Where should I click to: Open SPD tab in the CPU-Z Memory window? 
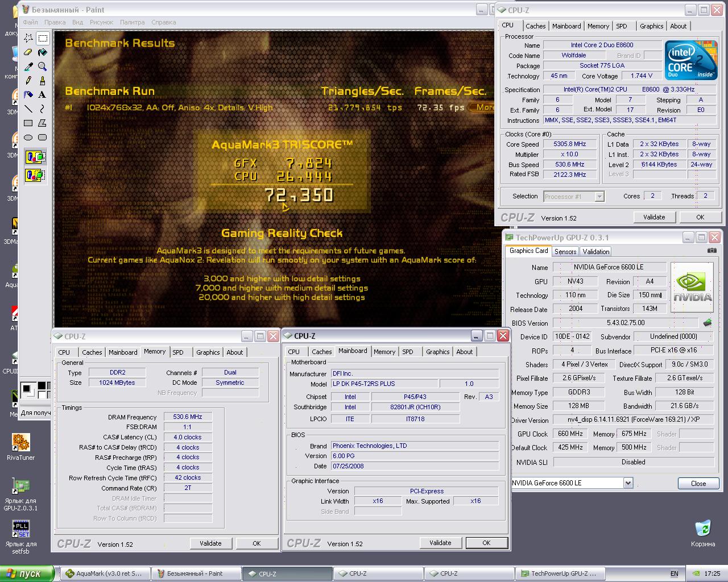(178, 352)
